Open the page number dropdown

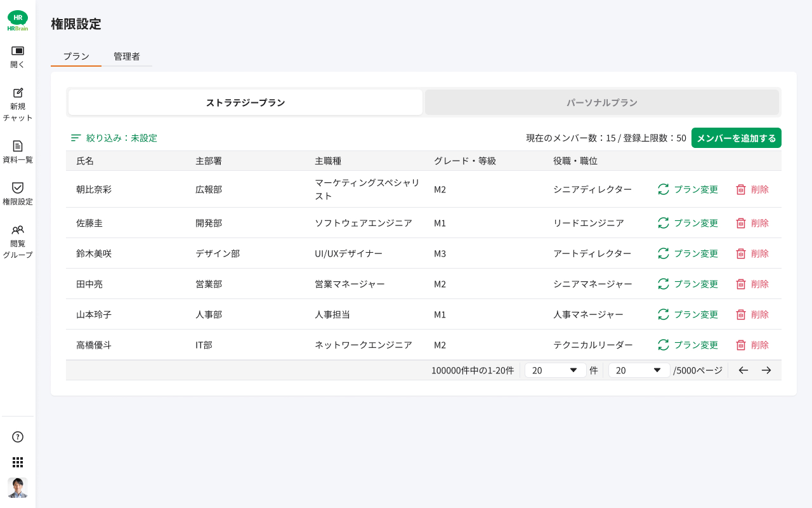click(639, 370)
